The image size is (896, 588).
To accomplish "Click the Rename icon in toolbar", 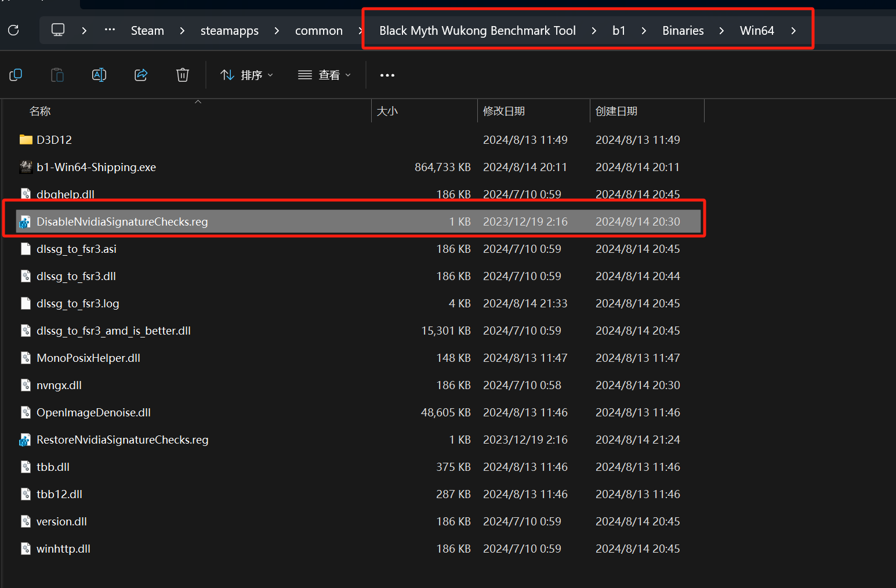I will tap(99, 75).
